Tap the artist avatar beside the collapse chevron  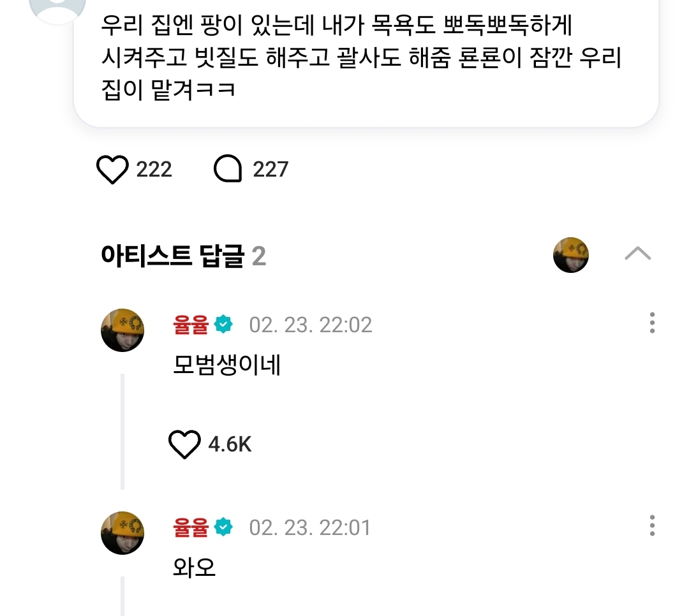[x=571, y=255]
